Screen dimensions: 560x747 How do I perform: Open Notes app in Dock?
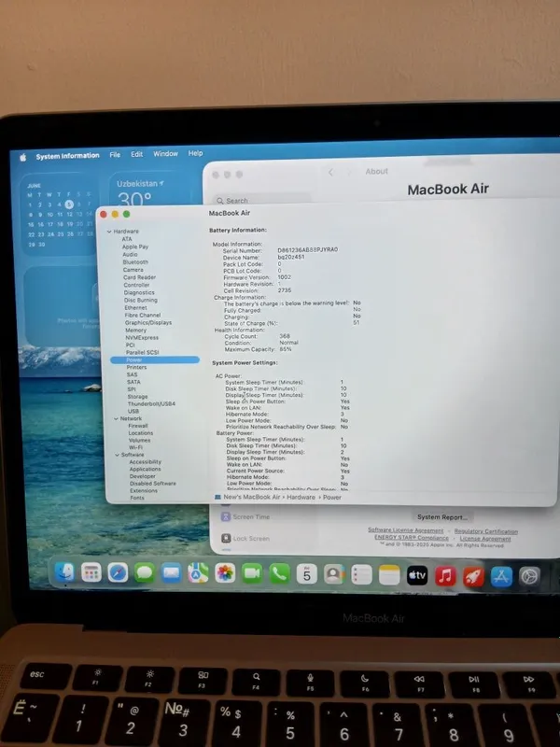(x=389, y=575)
